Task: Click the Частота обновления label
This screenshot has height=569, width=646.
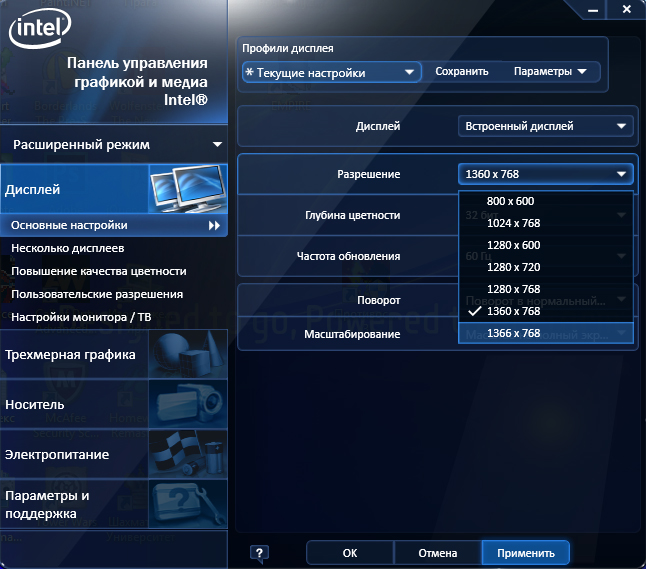Action: point(349,256)
